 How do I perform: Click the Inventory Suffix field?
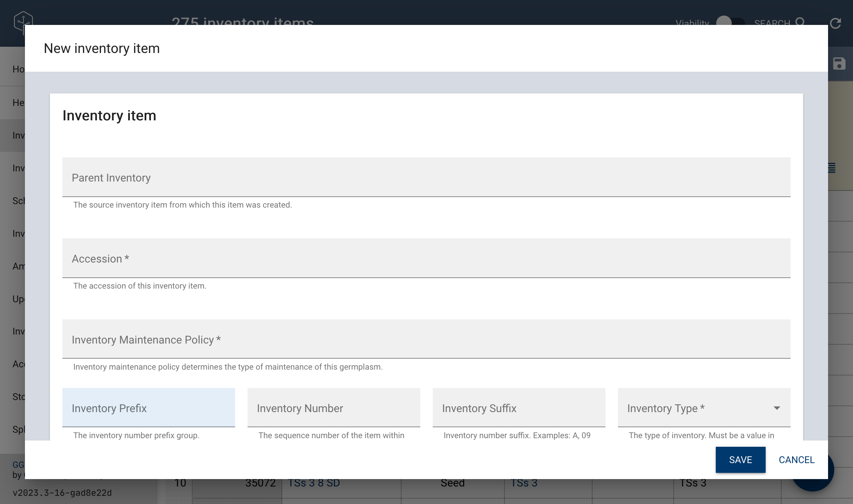[x=519, y=407]
